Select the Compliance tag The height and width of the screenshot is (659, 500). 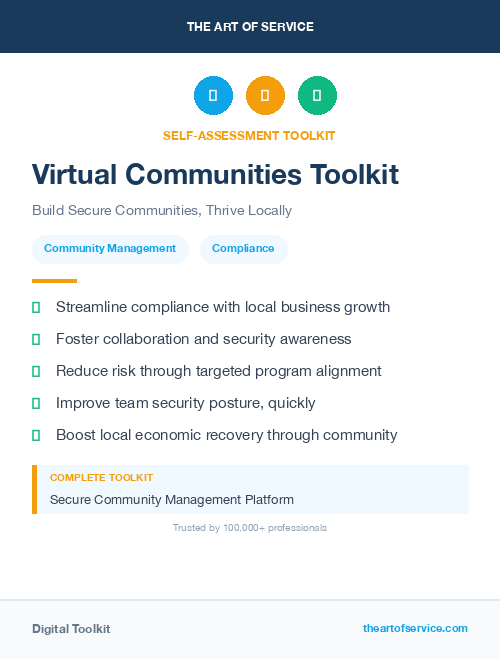(243, 249)
